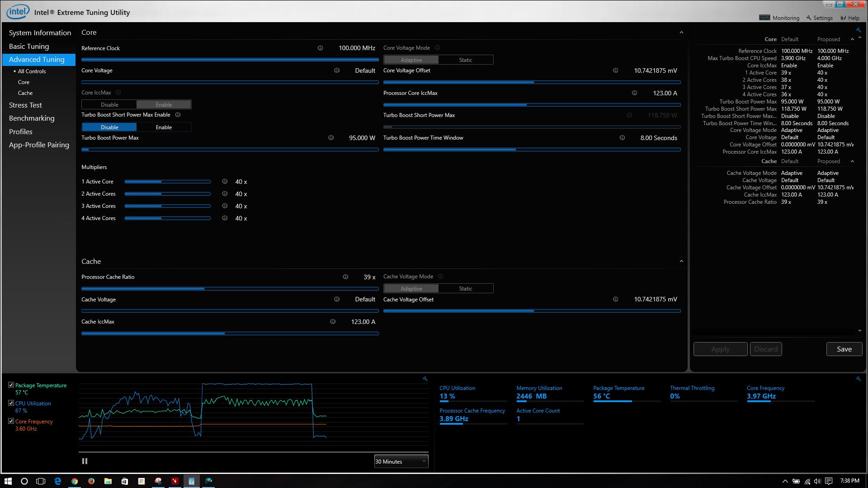The image size is (868, 488).
Task: Open info icon for Cache Voltage
Action: click(x=337, y=299)
